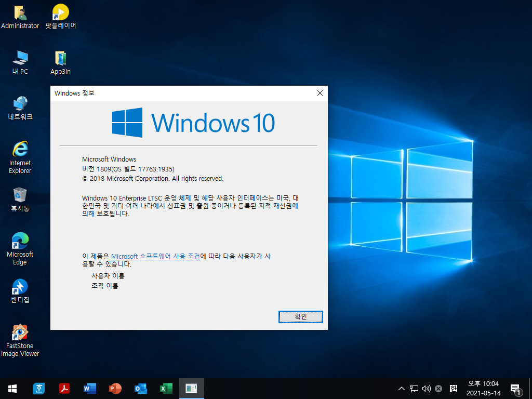Image resolution: width=532 pixels, height=399 pixels.
Task: Launch Excel from the taskbar
Action: [x=166, y=389]
